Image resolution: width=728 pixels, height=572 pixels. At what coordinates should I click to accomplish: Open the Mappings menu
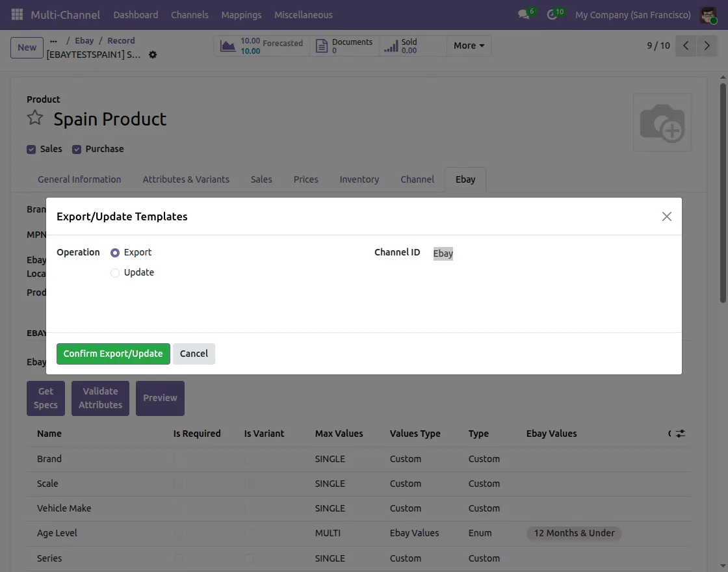(241, 15)
